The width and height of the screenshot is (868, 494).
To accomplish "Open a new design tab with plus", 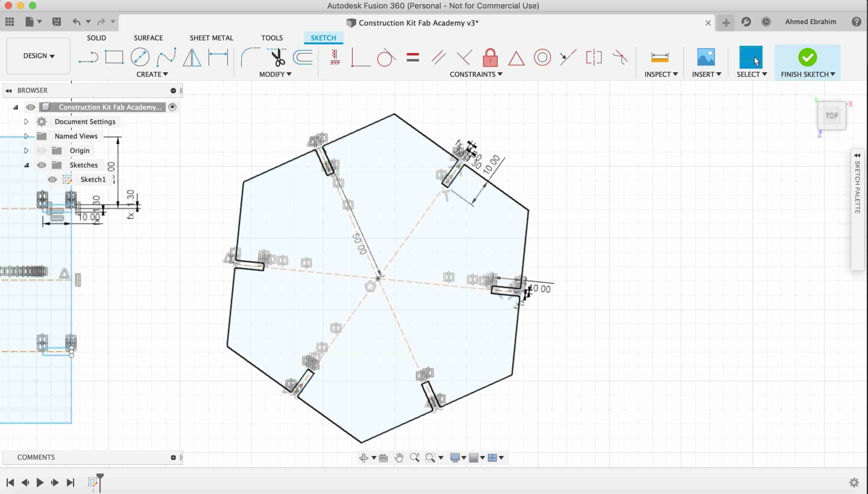I will pyautogui.click(x=726, y=23).
